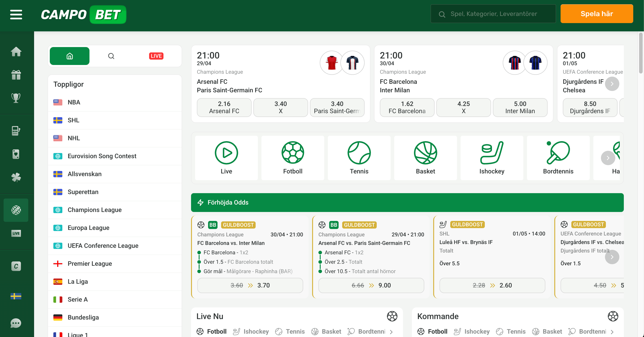Expand more Live Nu sport tabs
This screenshot has height=337, width=644.
(x=392, y=332)
